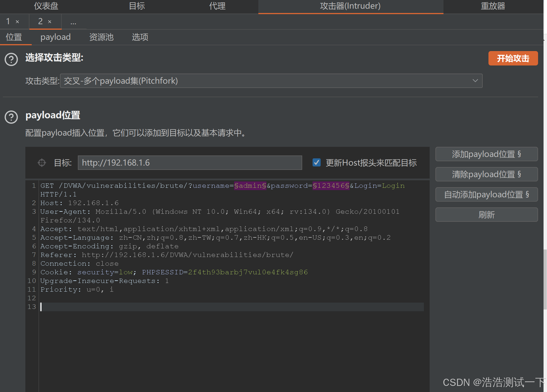This screenshot has height=392, width=547.
Task: Click Login value in request line
Action: coord(393,186)
